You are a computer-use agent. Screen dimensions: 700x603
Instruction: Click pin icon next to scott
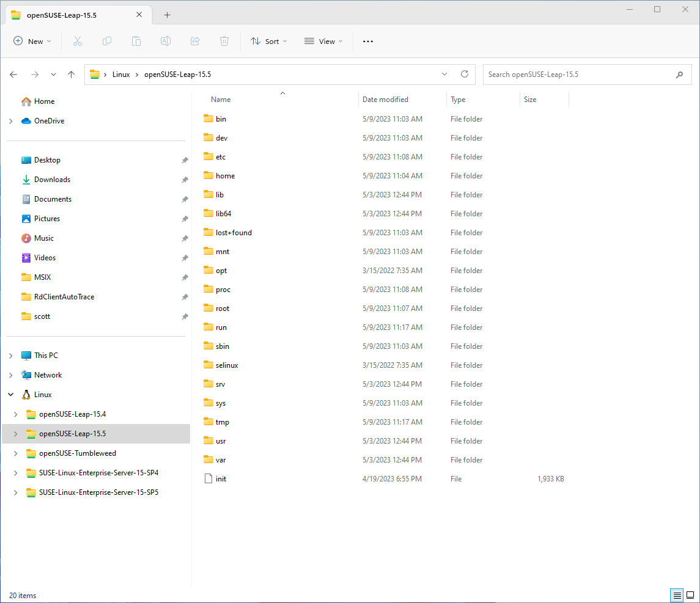point(185,316)
